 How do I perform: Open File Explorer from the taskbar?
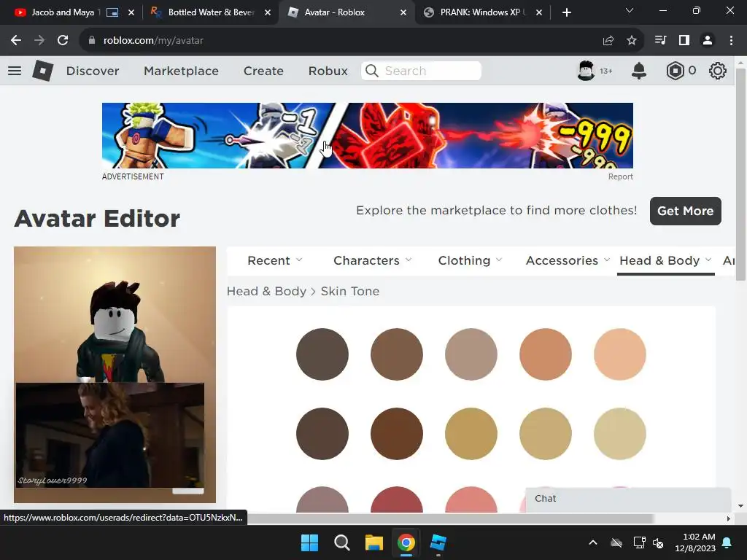[374, 542]
